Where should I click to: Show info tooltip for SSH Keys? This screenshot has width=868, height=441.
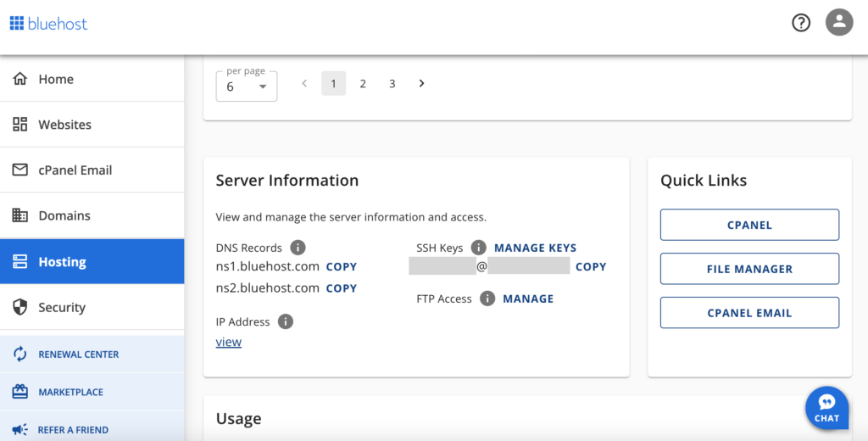tap(478, 248)
